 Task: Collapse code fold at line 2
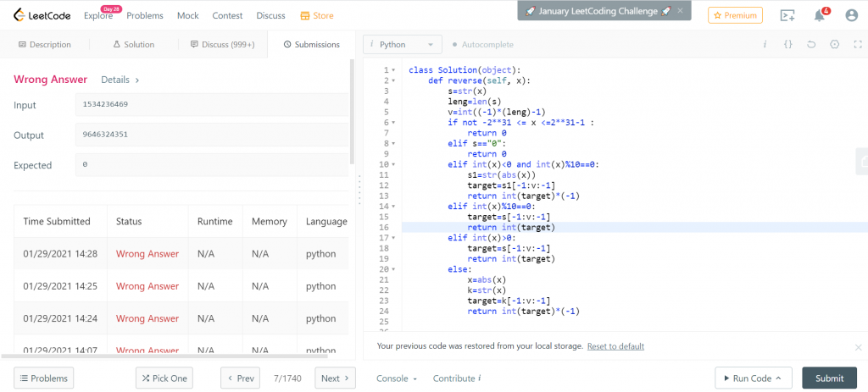pos(393,80)
